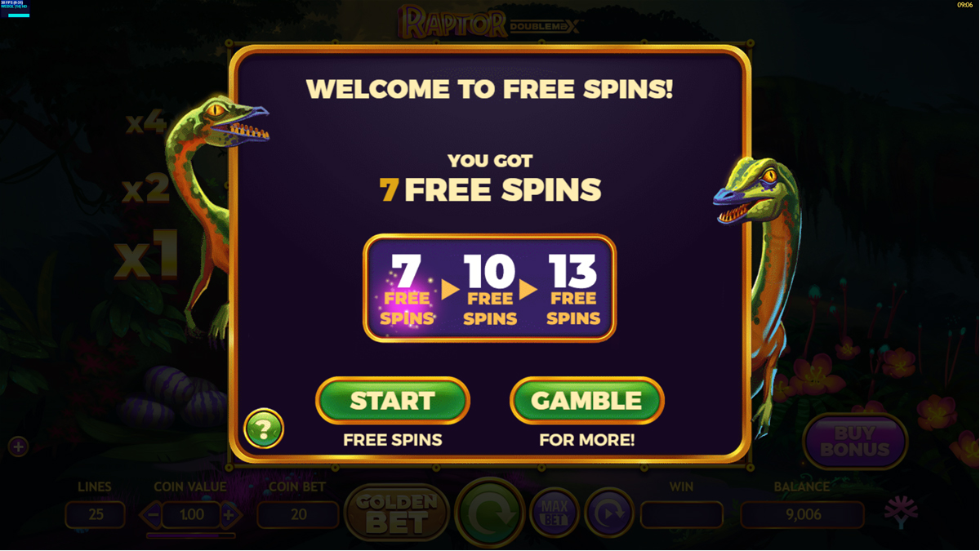Decrease coin value with minus arrow

coord(150,515)
